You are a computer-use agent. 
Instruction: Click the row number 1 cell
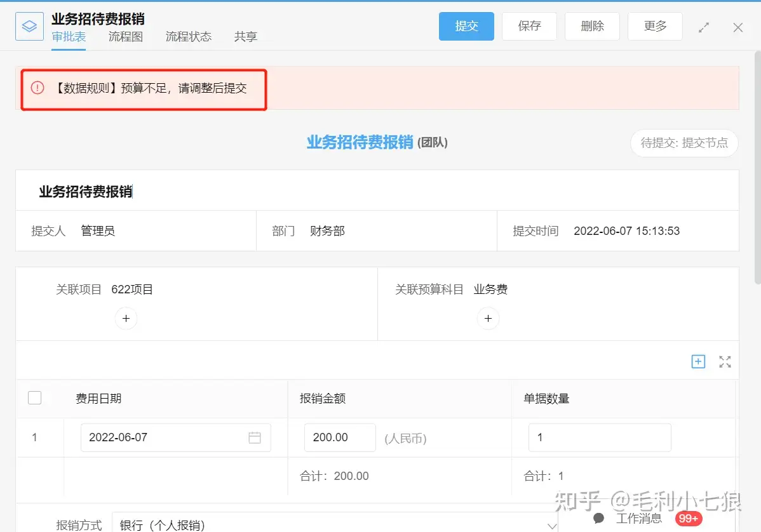pos(34,437)
